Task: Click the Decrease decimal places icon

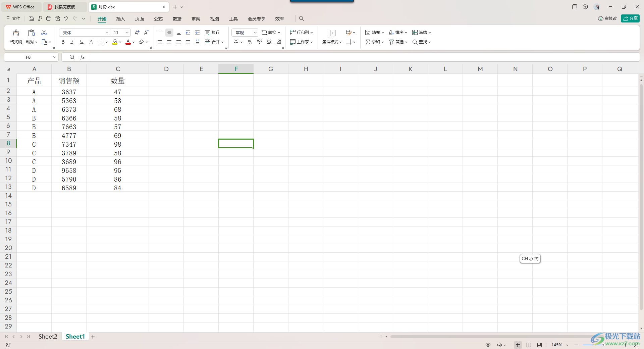Action: point(278,42)
